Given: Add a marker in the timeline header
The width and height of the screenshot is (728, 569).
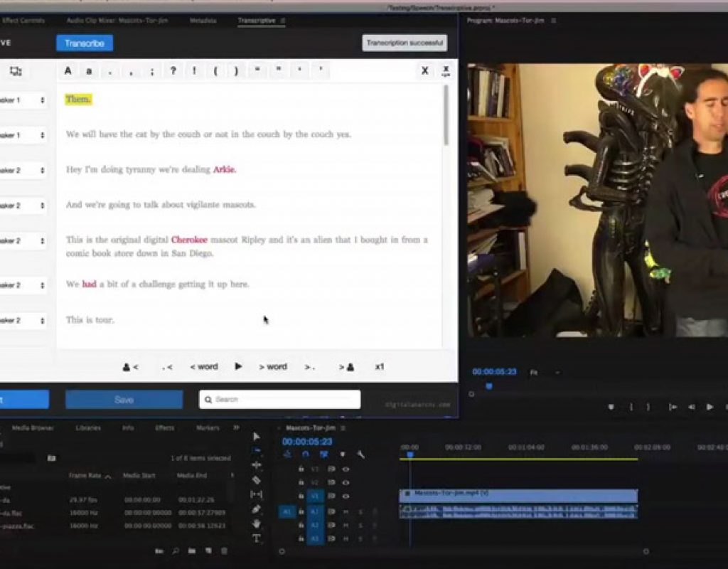Looking at the screenshot, I should (x=343, y=454).
